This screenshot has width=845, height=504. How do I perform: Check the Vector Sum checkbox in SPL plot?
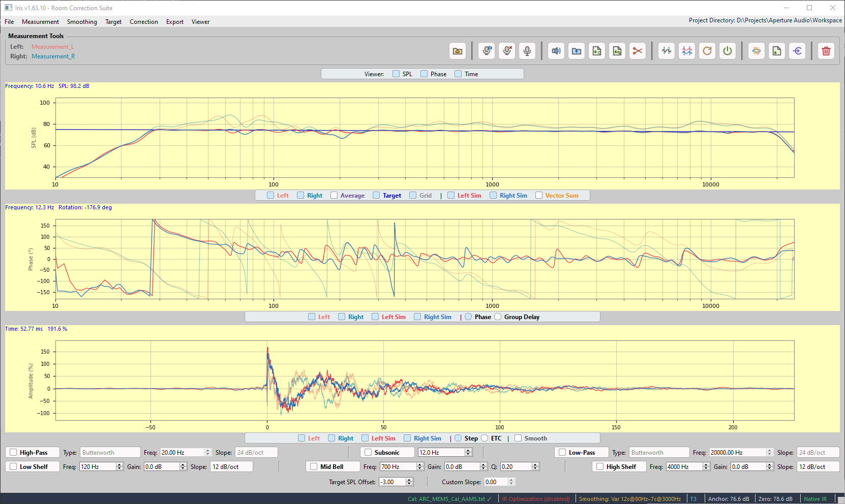pyautogui.click(x=539, y=196)
